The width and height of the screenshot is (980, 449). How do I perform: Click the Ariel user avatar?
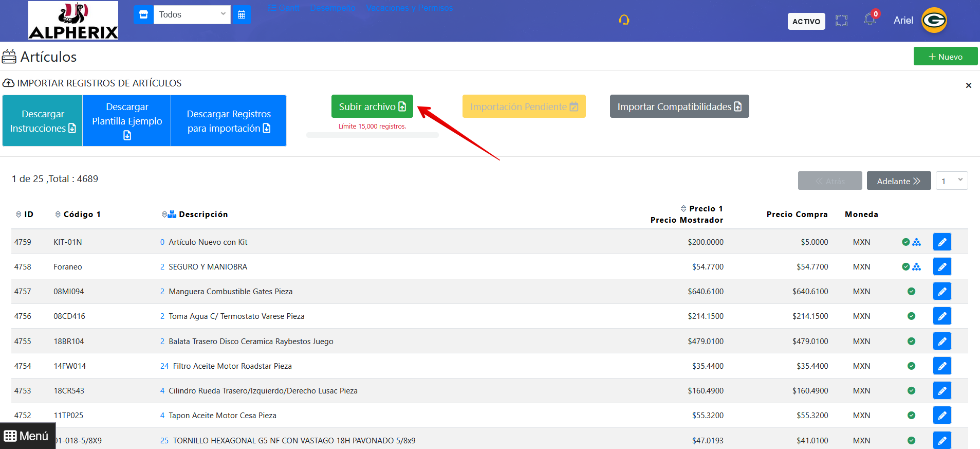click(934, 21)
